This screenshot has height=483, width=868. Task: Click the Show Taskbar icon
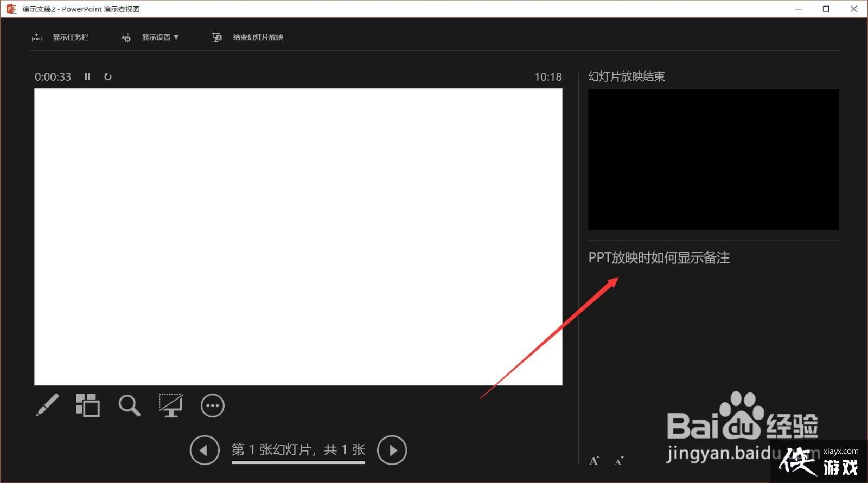click(37, 37)
